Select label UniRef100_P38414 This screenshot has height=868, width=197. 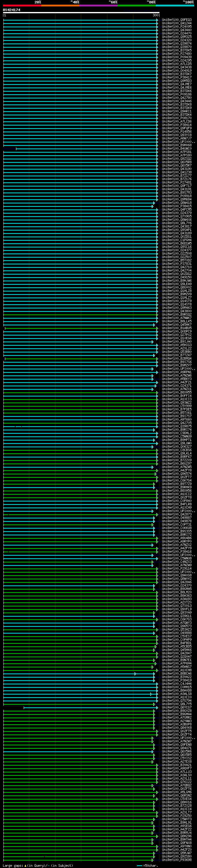177,125
